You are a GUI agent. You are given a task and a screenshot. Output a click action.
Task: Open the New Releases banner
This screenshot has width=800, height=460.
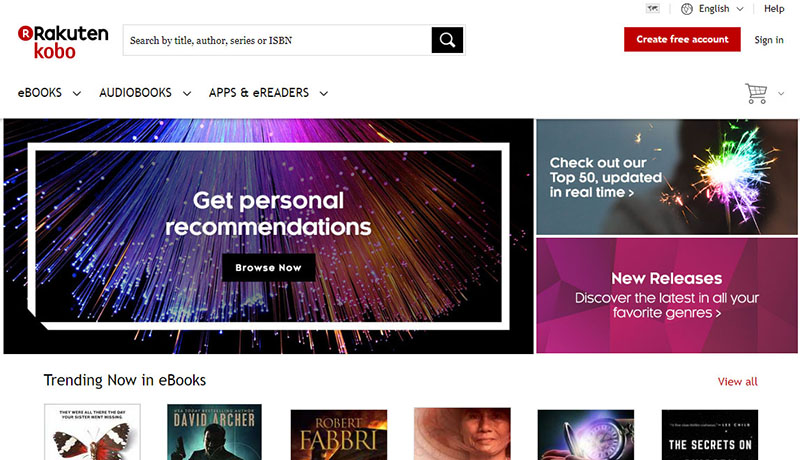point(666,295)
